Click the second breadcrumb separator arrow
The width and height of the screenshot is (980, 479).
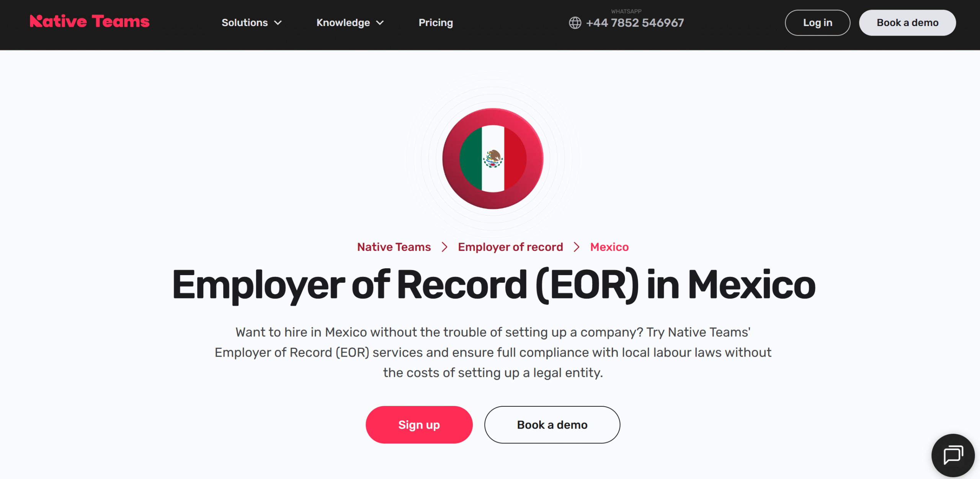[x=577, y=247]
